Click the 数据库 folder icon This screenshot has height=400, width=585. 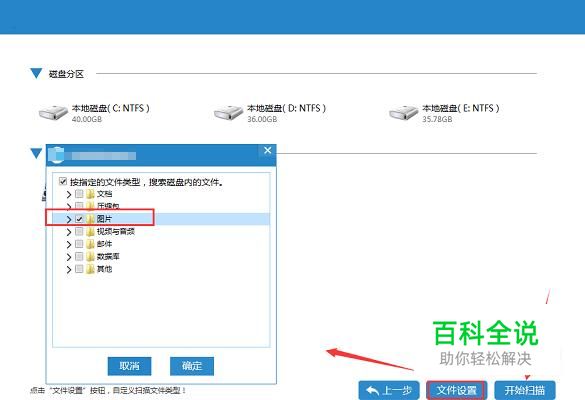point(90,257)
